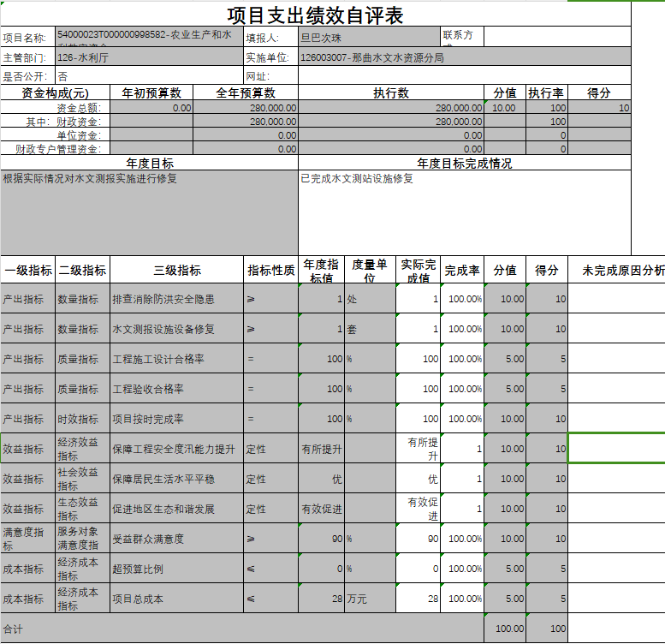Click the 排查消除防洪安全隐患 indicator cell

176,300
